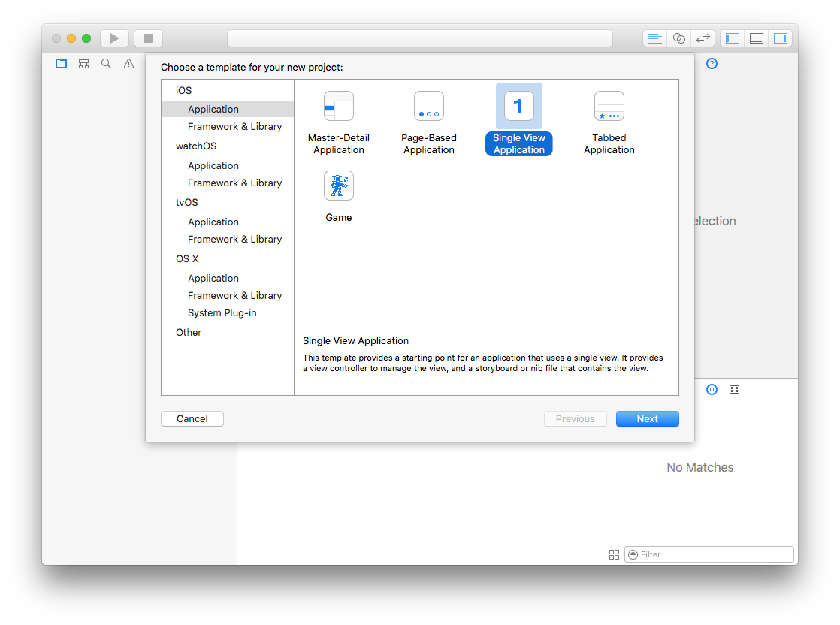Toggle the bottom Debug area visibility
The width and height of the screenshot is (840, 625).
[757, 38]
